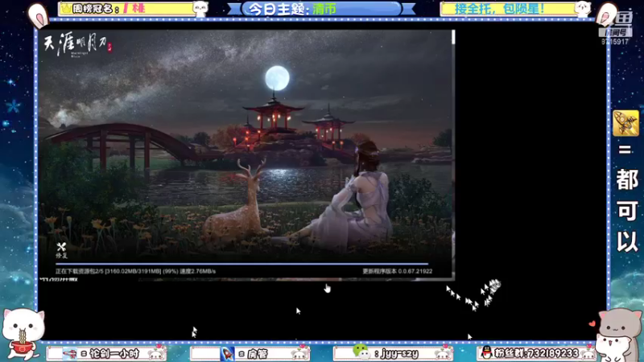Click the 粉丝群:732189233 text
The height and width of the screenshot is (362, 644).
[536, 353]
